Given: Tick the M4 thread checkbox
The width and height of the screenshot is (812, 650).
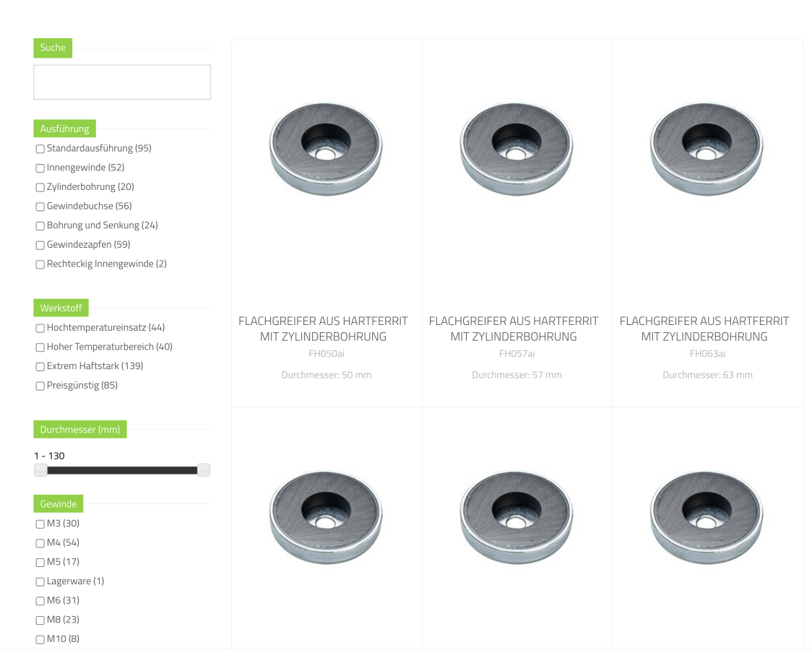Looking at the screenshot, I should pyautogui.click(x=40, y=543).
